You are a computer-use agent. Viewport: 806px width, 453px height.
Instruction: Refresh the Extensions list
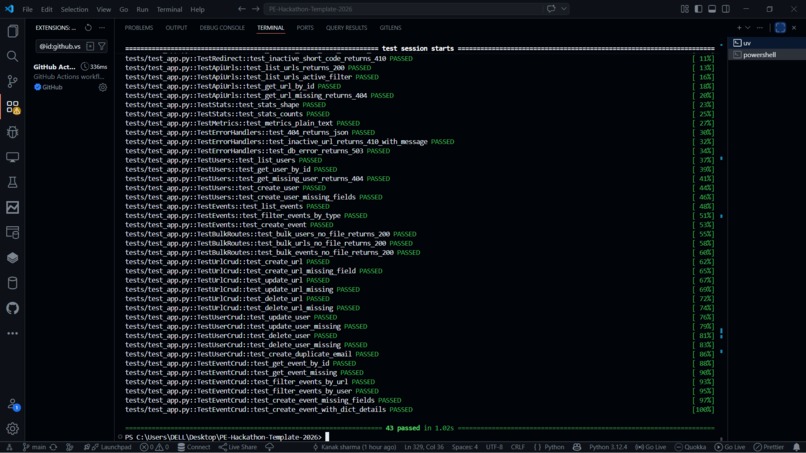pos(88,28)
